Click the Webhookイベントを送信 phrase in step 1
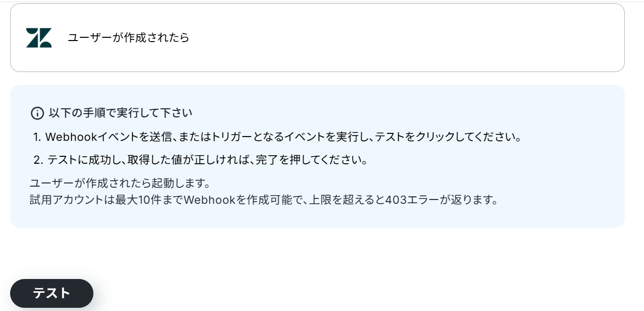 107,137
